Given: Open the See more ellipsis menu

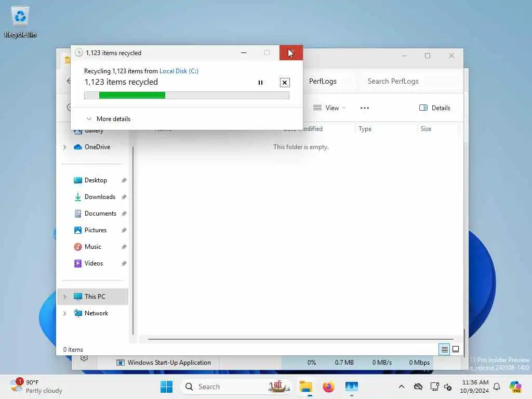Looking at the screenshot, I should 364,108.
